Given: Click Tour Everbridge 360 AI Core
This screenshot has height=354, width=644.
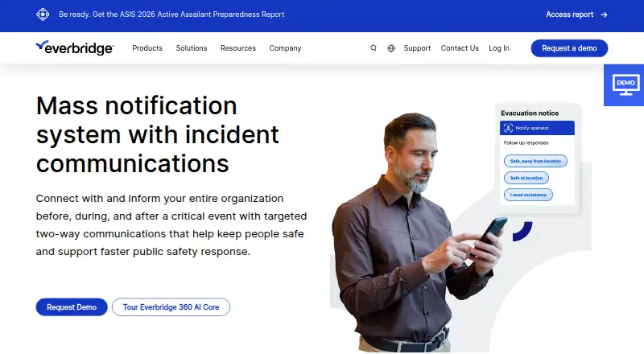Looking at the screenshot, I should (x=171, y=307).
